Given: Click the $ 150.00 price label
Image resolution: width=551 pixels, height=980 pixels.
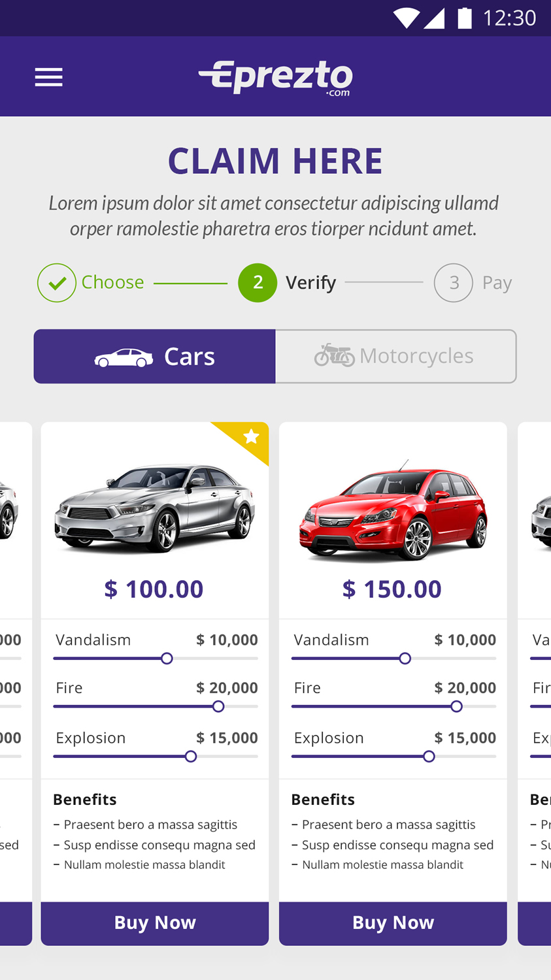Looking at the screenshot, I should (392, 589).
